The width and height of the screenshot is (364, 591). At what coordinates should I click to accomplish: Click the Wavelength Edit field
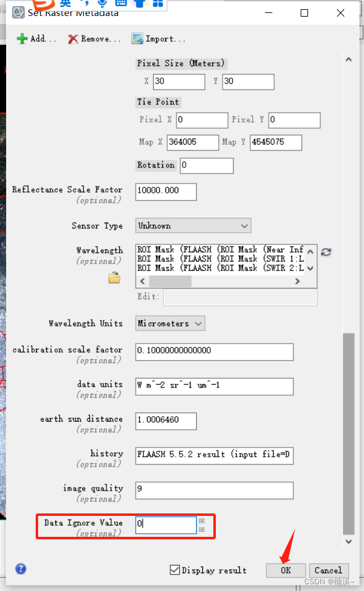click(240, 297)
